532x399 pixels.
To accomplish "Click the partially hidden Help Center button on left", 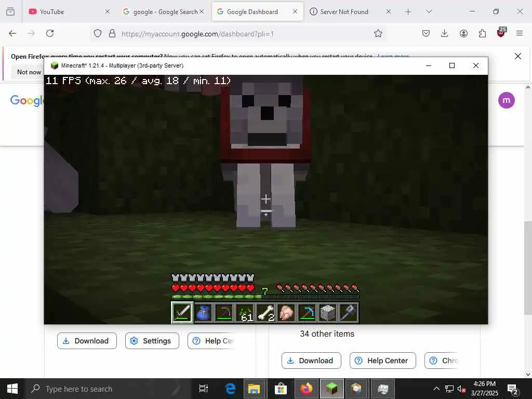I will (x=212, y=341).
